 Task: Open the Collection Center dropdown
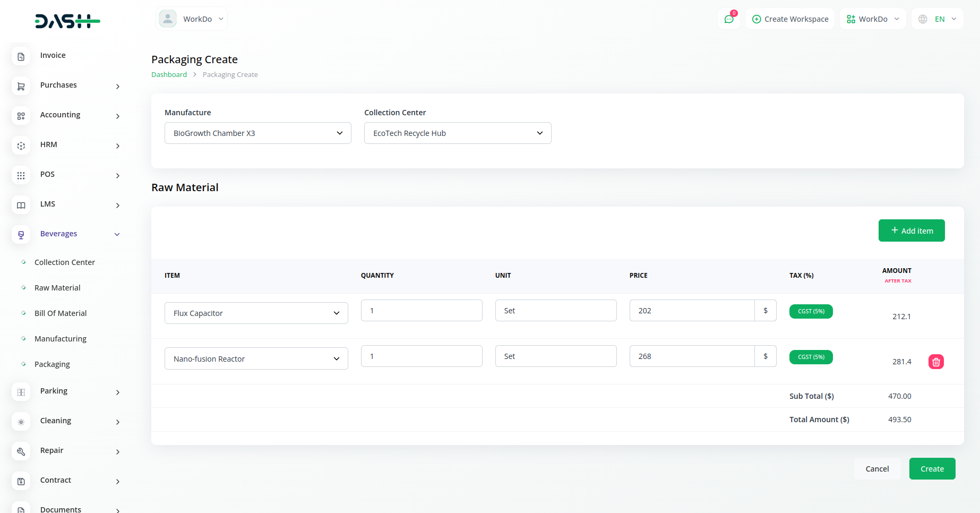click(457, 133)
